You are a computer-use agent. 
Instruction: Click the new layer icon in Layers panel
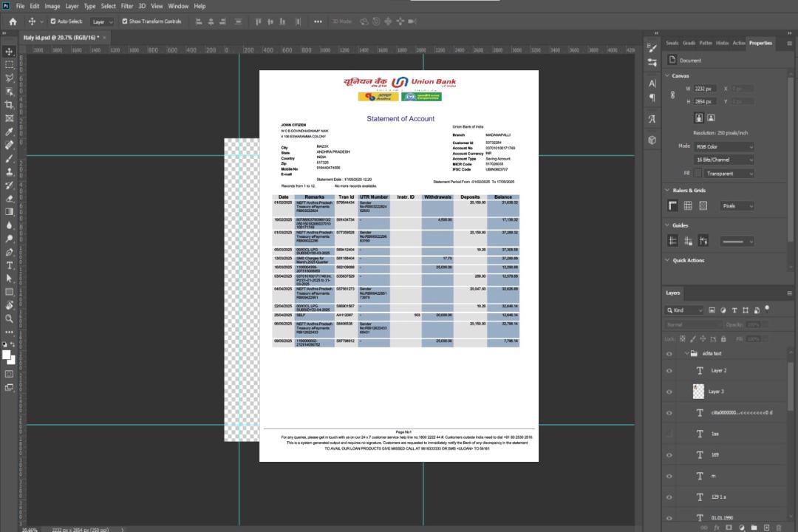click(x=766, y=528)
